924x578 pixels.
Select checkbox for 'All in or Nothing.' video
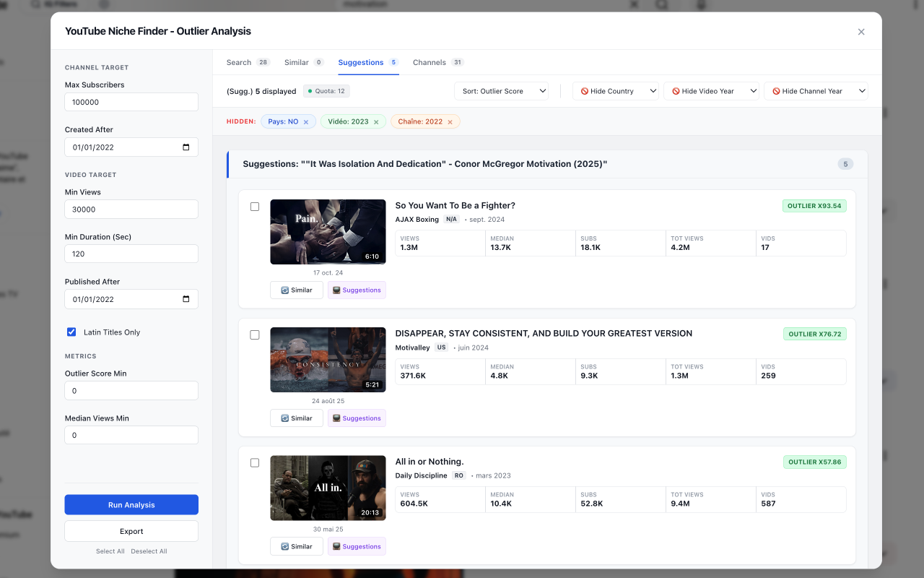255,462
